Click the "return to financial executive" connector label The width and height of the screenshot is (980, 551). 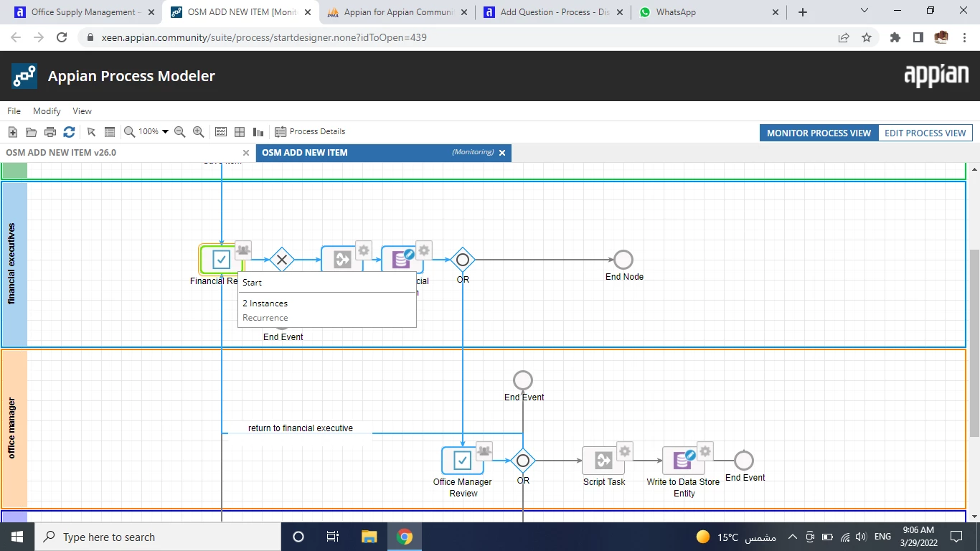301,428
